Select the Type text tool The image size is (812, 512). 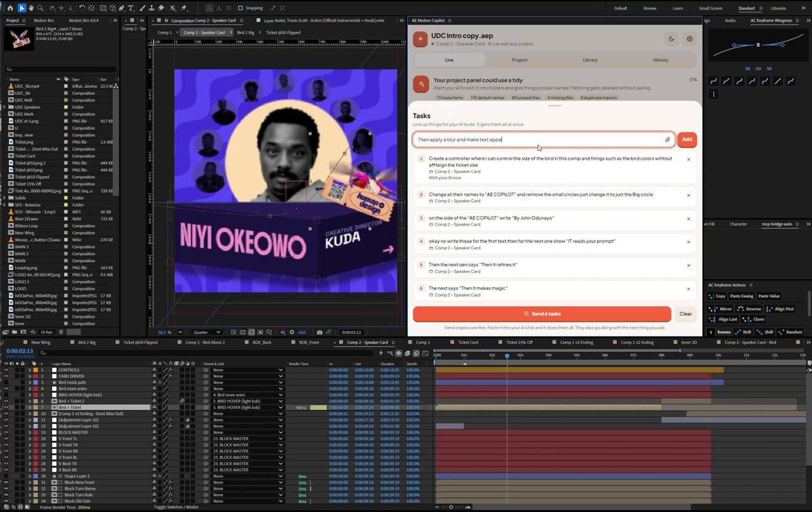point(131,8)
